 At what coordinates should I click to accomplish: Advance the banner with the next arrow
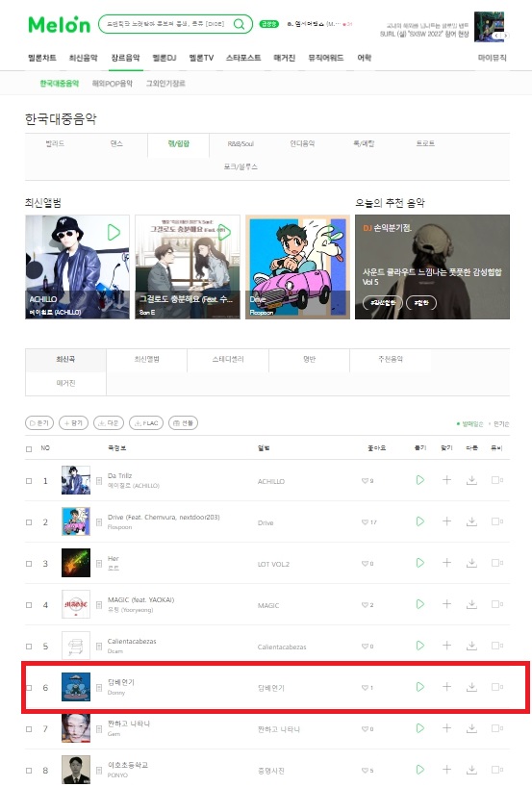click(x=505, y=36)
